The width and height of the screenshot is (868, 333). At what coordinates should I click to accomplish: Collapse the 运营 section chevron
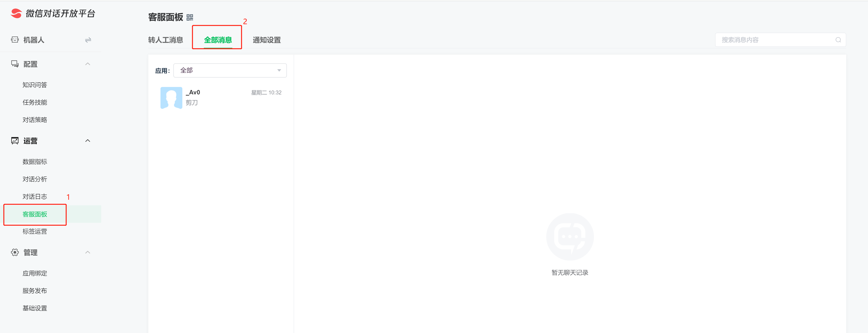coord(88,141)
